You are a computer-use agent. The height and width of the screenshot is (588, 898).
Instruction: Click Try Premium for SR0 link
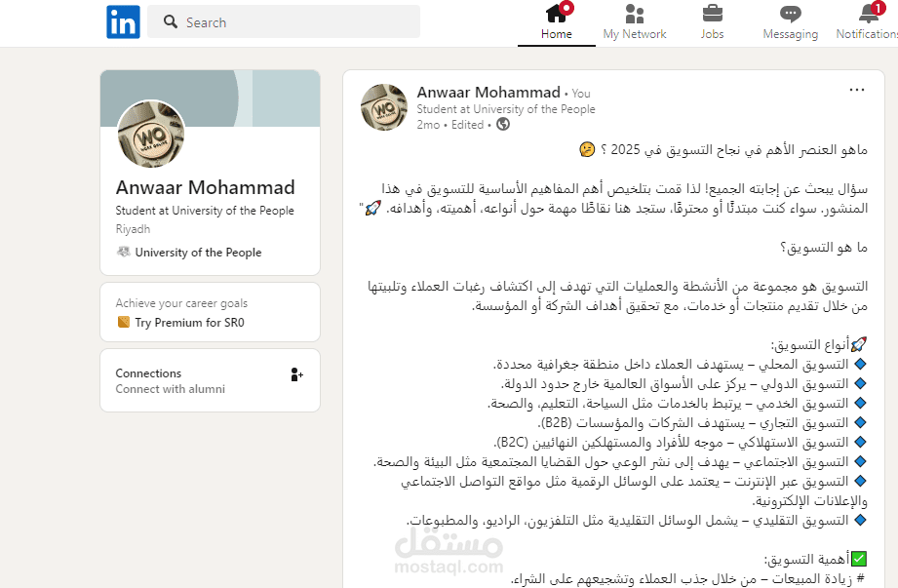[x=189, y=323]
